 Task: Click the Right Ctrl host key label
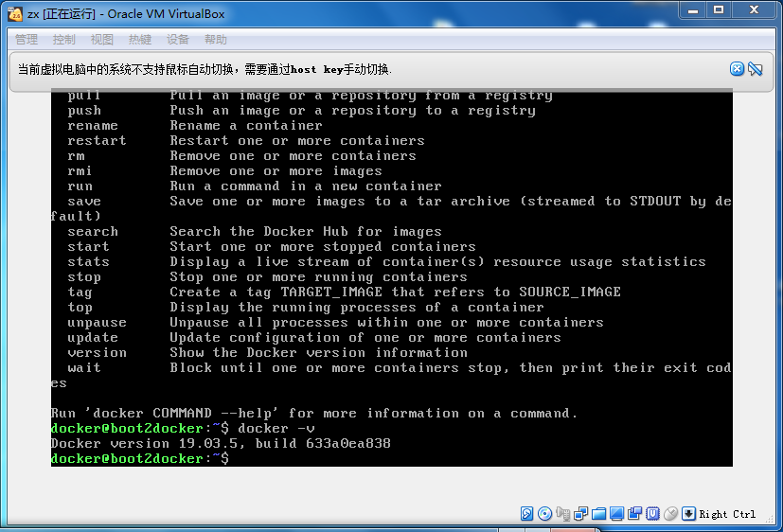(x=727, y=514)
